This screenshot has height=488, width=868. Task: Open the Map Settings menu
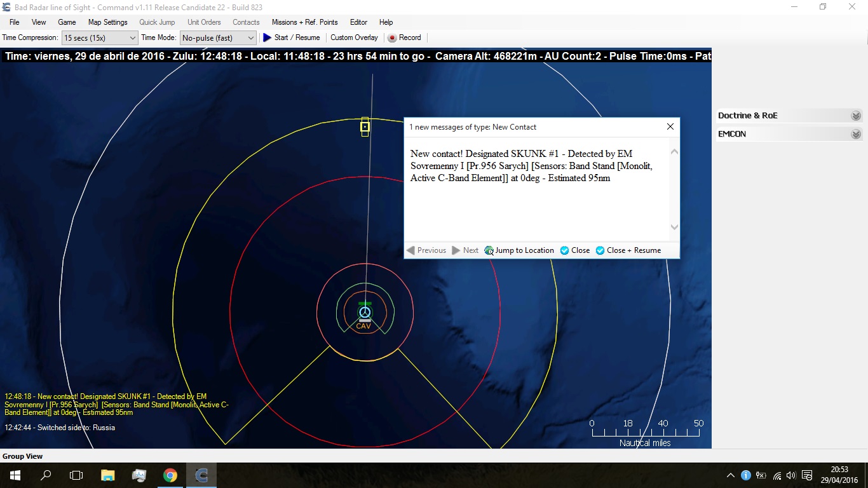[x=107, y=22]
